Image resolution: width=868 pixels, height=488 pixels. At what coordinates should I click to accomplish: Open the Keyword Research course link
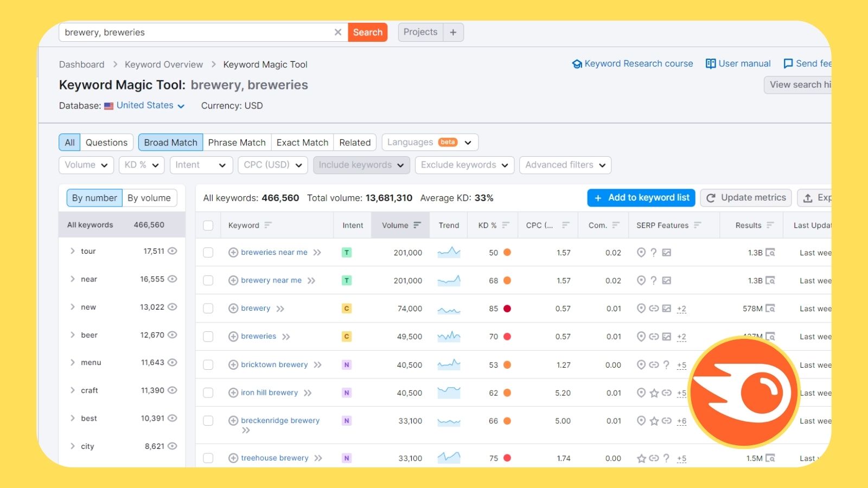pos(633,64)
